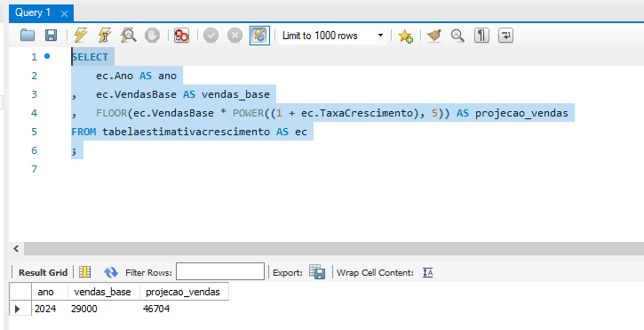Click the vendas_base column header
This screenshot has width=644, height=330.
[x=104, y=292]
